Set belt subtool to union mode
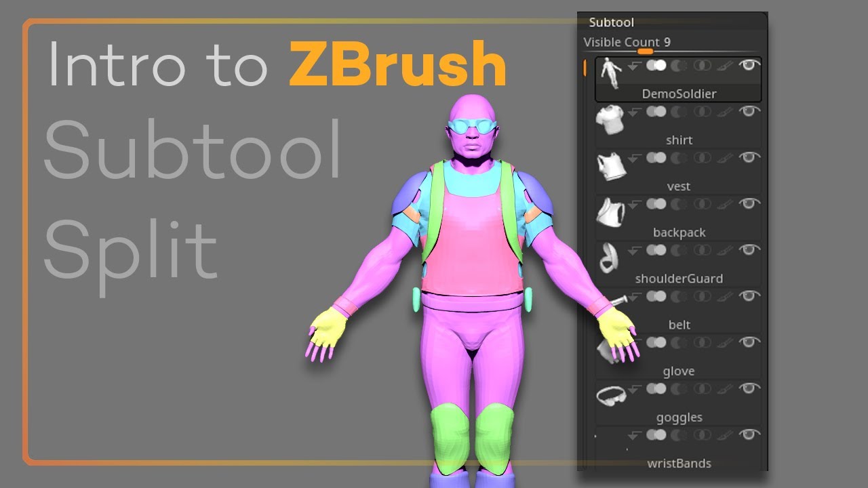 coord(656,296)
